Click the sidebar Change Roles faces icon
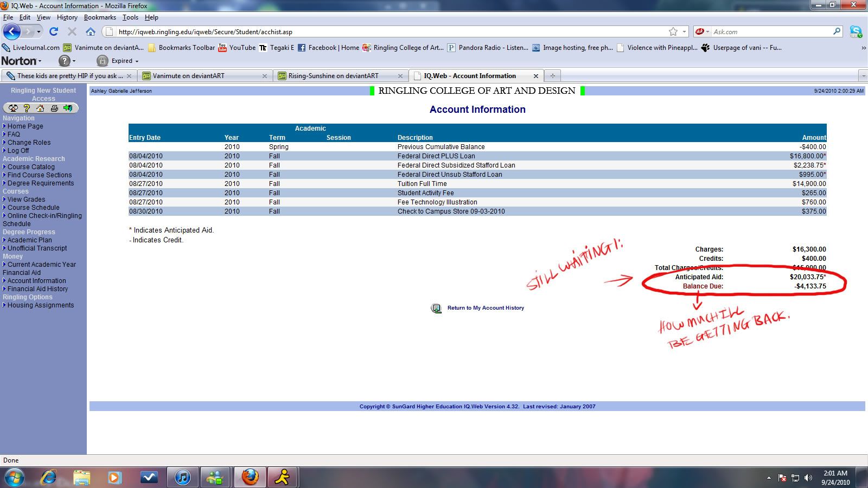Viewport: 868px width, 488px height. point(13,108)
